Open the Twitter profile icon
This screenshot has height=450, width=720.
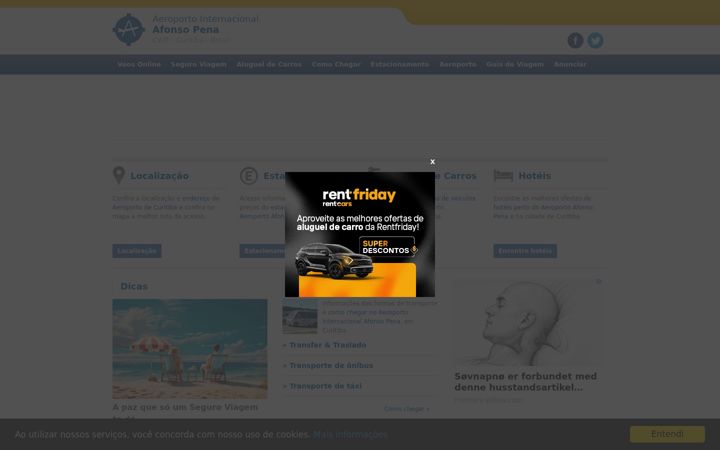click(596, 40)
